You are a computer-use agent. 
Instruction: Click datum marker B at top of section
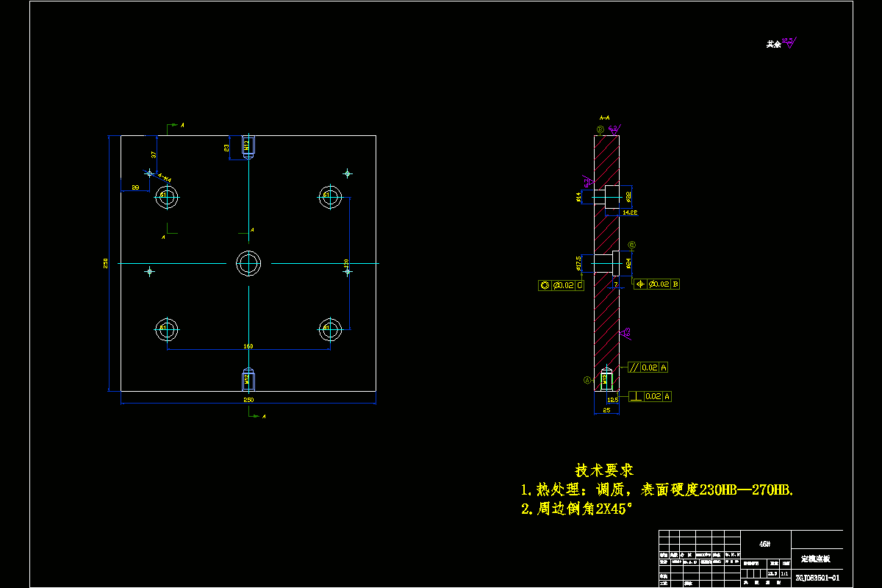600,129
